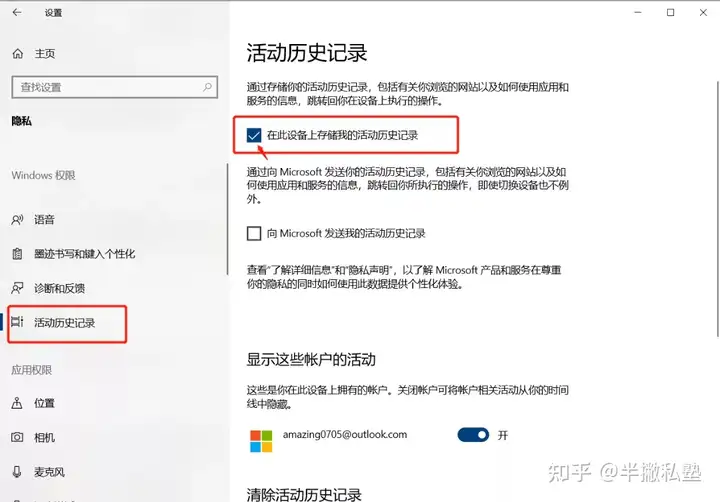Screen dimensions: 720x502
Task: Maximize the 设置 window
Action: point(670,12)
